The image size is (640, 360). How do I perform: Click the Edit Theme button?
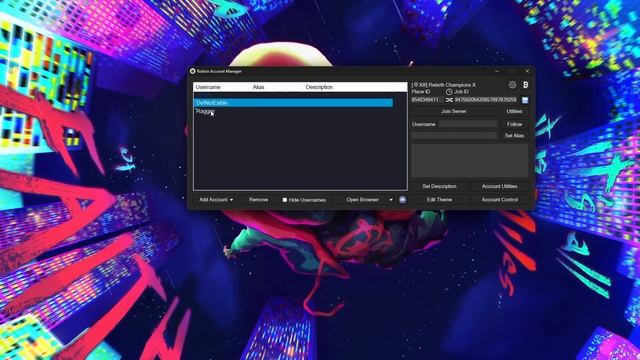click(439, 200)
